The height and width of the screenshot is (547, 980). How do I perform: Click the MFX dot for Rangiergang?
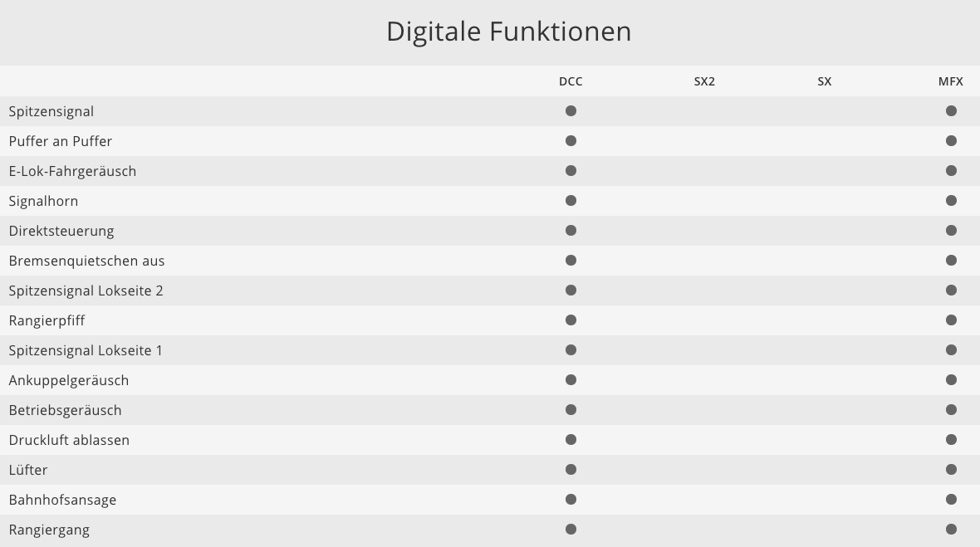[x=951, y=530]
